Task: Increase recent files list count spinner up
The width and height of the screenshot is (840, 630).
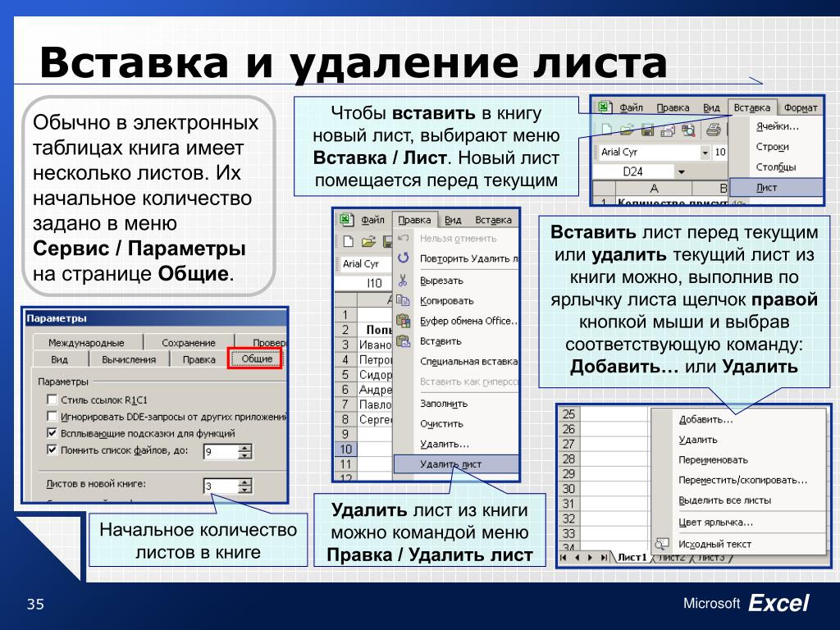Action: 244,448
